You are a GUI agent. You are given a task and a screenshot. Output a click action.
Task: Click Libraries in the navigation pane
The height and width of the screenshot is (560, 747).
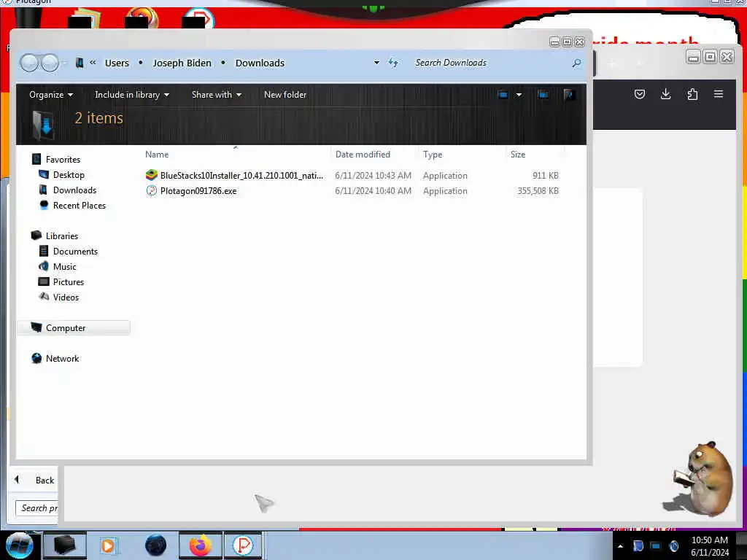tap(62, 236)
